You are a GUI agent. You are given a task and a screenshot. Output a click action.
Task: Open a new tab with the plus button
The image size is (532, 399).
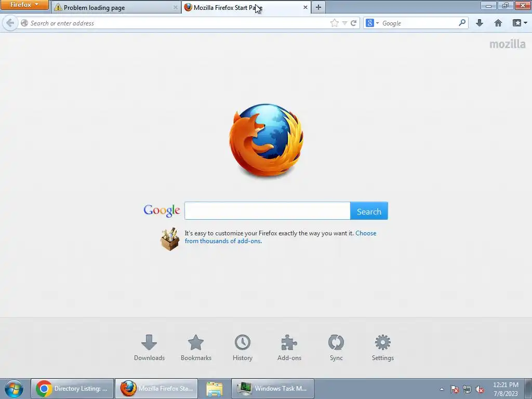(x=318, y=7)
